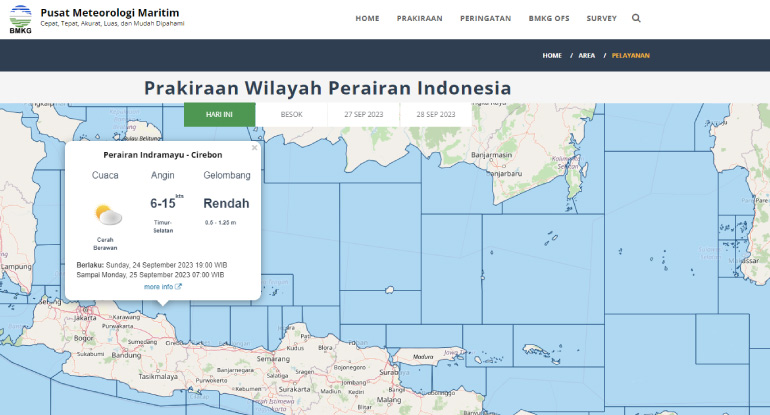Click the external link icon beside more info
The height and width of the screenshot is (415, 770).
(179, 287)
